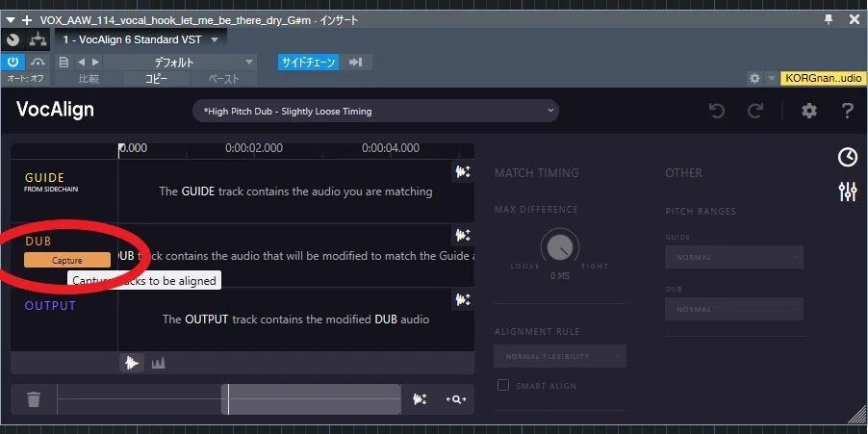Click the コピー copy button
The width and height of the screenshot is (868, 434).
tap(156, 79)
